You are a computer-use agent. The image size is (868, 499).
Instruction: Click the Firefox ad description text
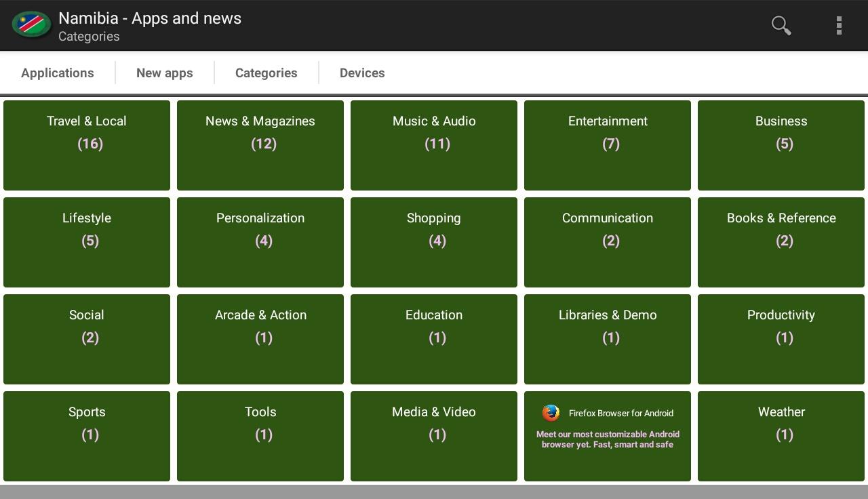click(x=608, y=439)
